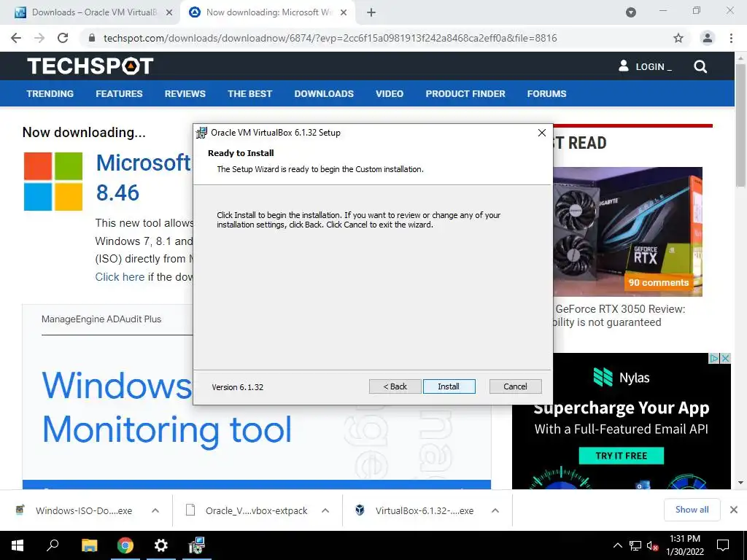
Task: Click the network tray icon
Action: click(x=635, y=545)
